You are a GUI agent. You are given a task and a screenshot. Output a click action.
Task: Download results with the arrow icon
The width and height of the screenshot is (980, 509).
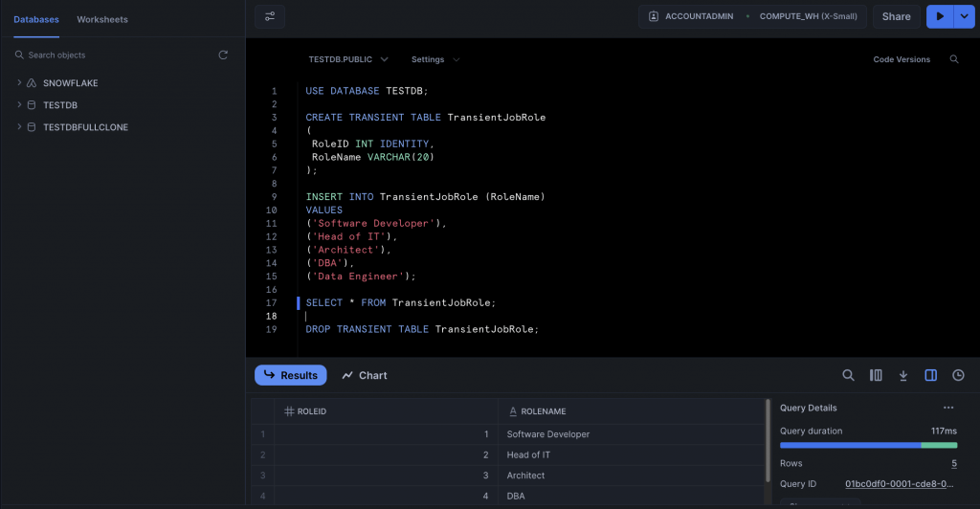902,375
